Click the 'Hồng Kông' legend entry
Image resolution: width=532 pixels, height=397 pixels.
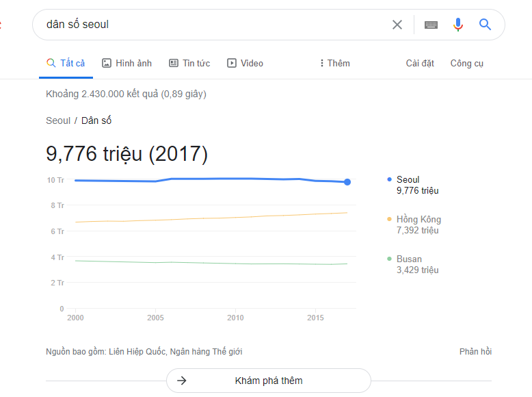pos(414,225)
